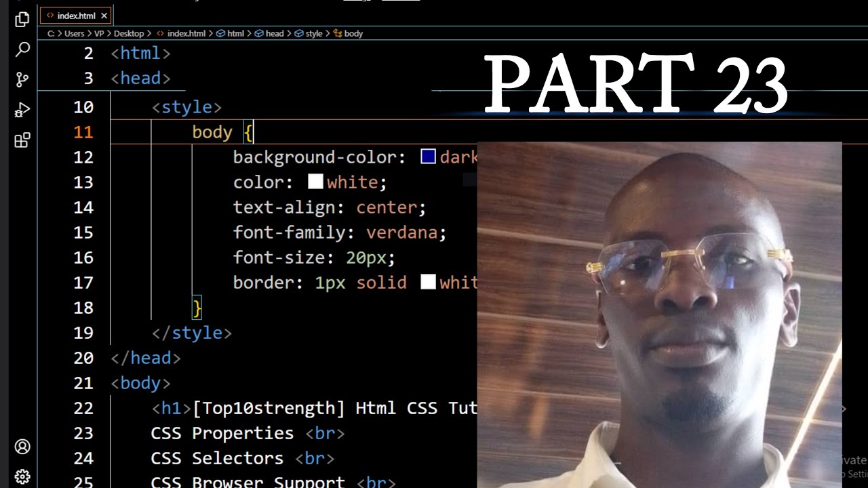Click the closing </style> tag
The width and height of the screenshot is (868, 488).
(192, 333)
